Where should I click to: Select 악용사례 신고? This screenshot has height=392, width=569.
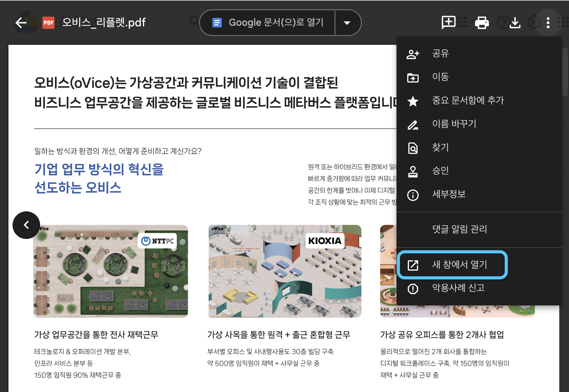pyautogui.click(x=479, y=288)
